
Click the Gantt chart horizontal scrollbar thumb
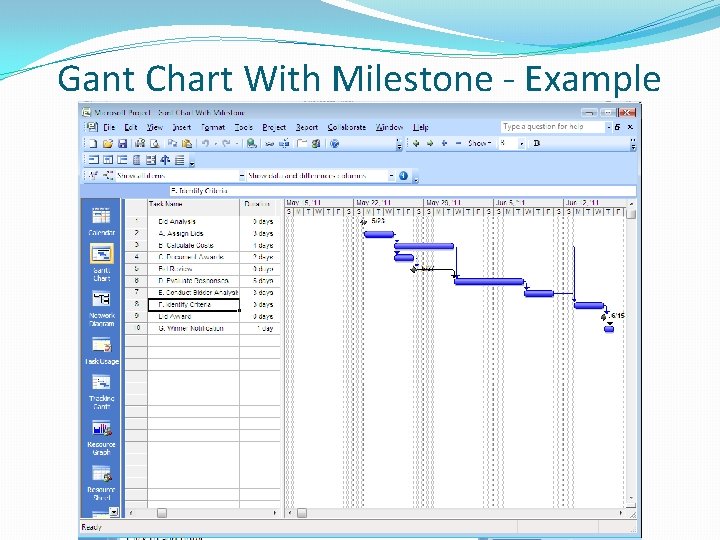(x=302, y=513)
